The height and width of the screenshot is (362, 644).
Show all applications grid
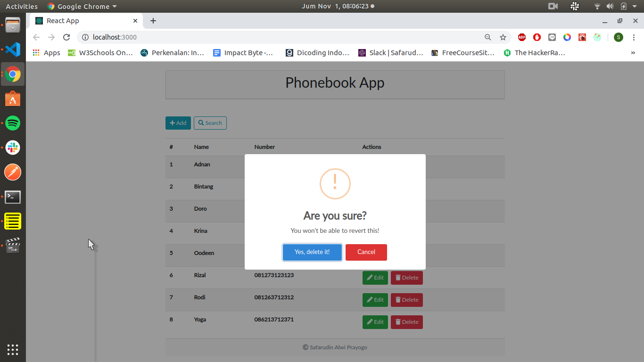click(x=13, y=349)
